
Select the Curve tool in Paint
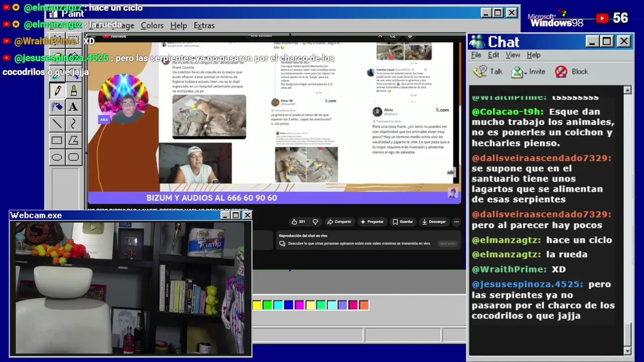pyautogui.click(x=73, y=124)
